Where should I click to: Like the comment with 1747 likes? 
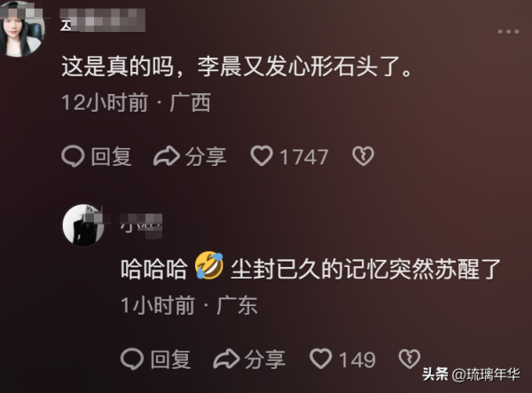click(x=262, y=156)
